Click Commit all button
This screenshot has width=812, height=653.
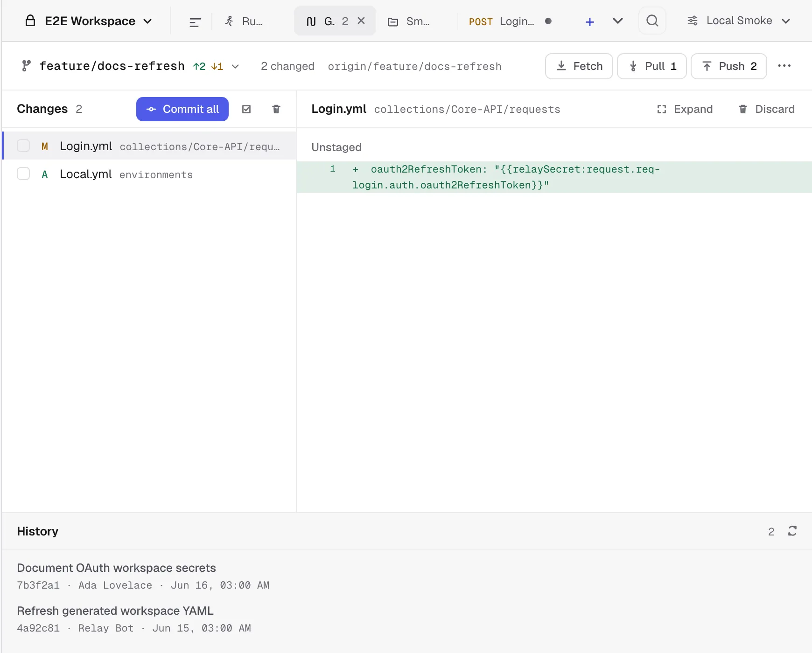[182, 109]
